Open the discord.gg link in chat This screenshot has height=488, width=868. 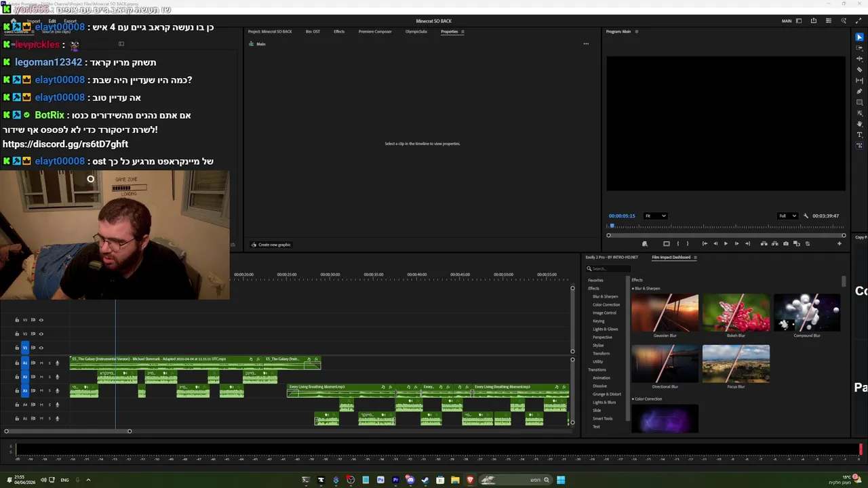point(65,144)
